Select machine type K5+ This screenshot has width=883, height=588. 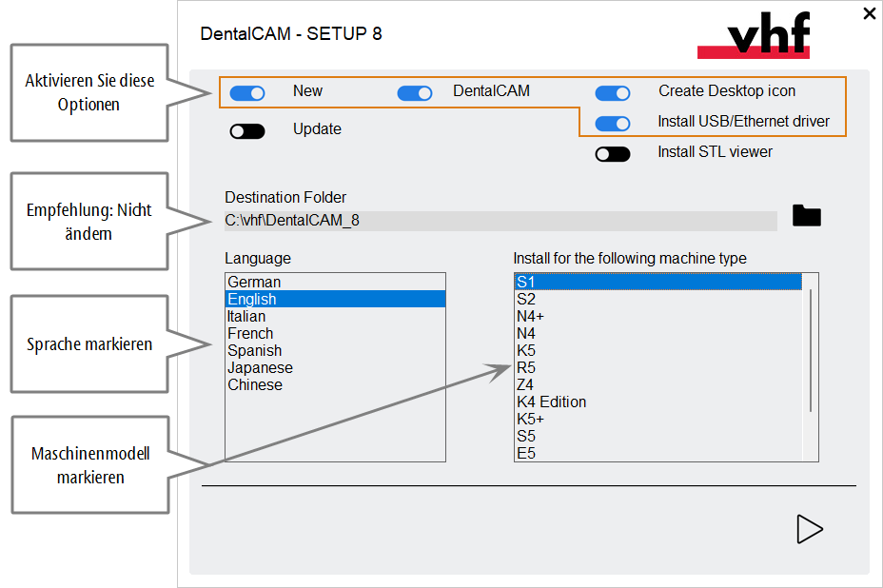pyautogui.click(x=657, y=419)
